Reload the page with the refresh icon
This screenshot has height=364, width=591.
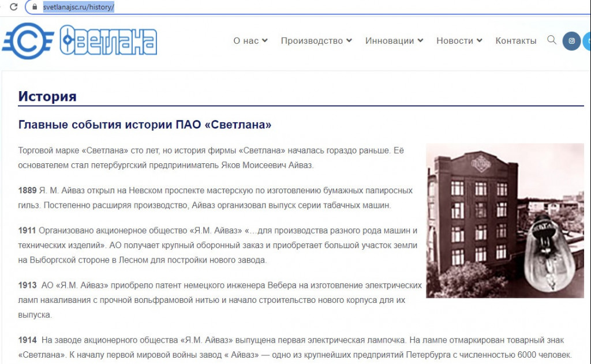pyautogui.click(x=14, y=7)
